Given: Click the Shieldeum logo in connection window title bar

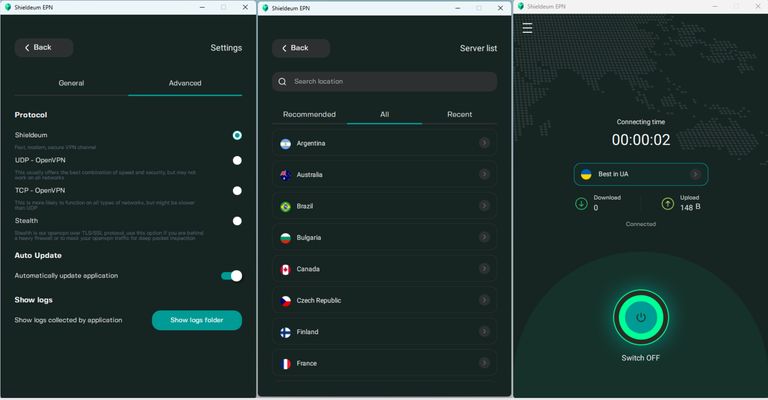Looking at the screenshot, I should pyautogui.click(x=520, y=6).
